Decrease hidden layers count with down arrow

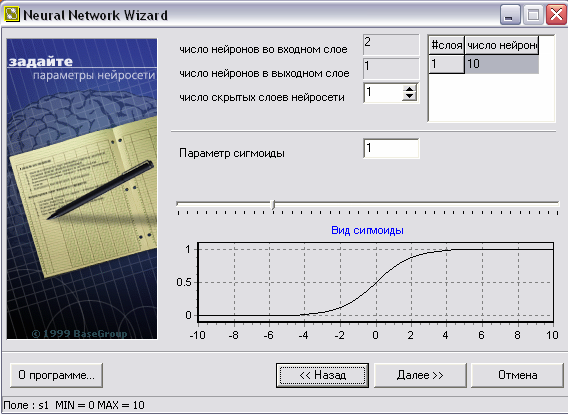409,97
